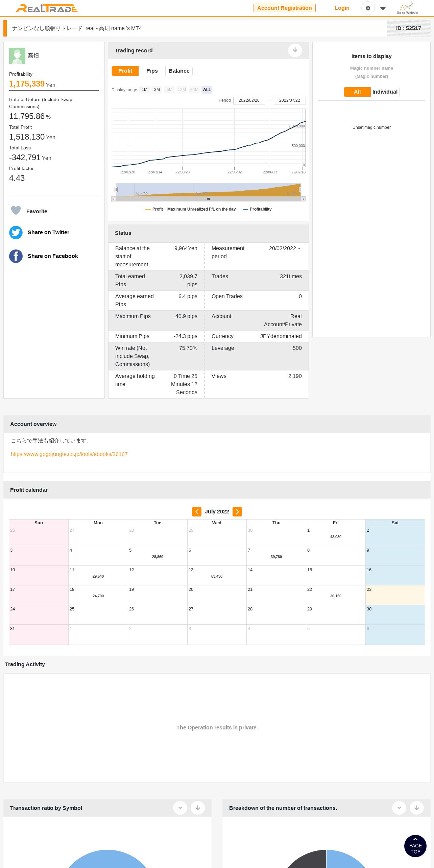Select the Profit tab
Viewport: 434px width, 868px height.
click(x=125, y=71)
